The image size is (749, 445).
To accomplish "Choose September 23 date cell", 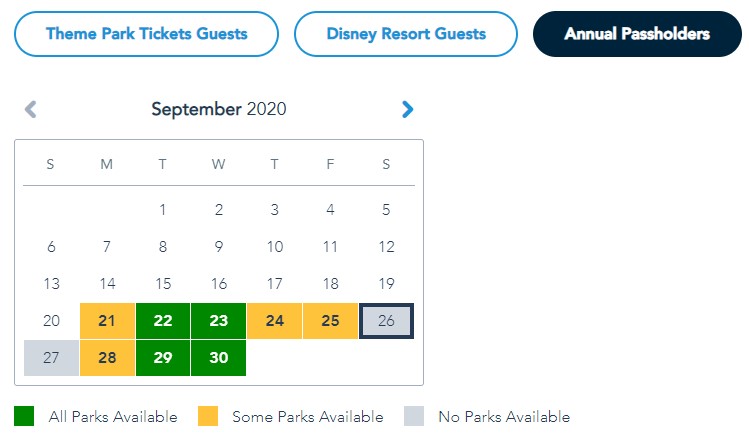I will pos(218,321).
